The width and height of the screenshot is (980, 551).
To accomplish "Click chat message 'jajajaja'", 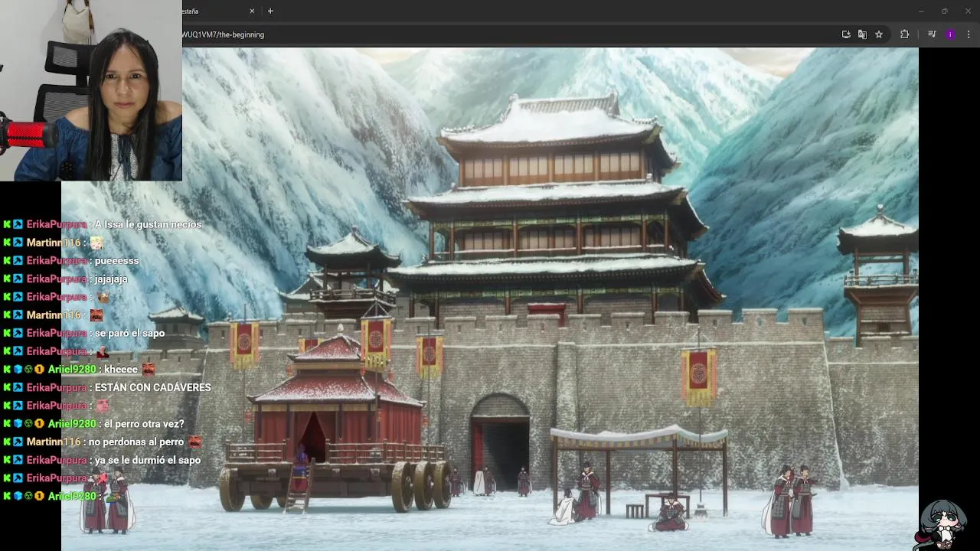I will (x=111, y=279).
